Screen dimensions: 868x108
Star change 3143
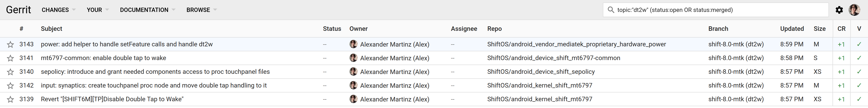click(10, 45)
